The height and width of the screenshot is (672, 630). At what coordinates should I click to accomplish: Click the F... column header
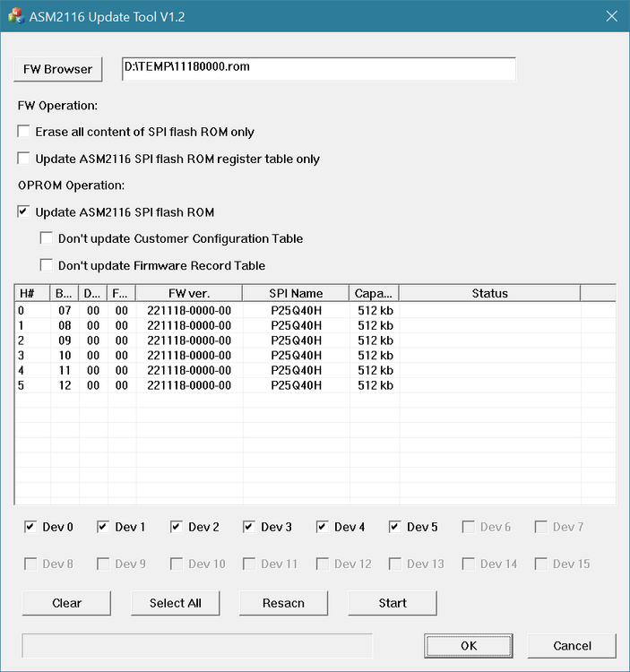pyautogui.click(x=121, y=293)
